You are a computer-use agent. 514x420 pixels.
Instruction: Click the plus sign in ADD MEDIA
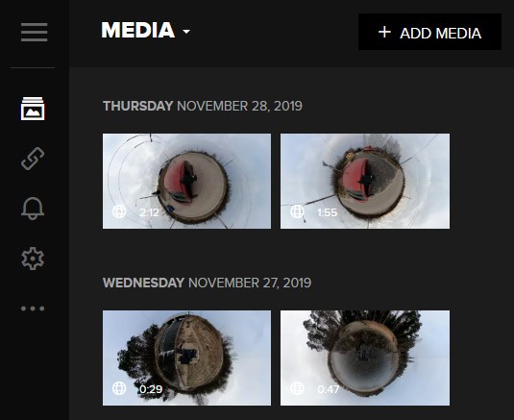tap(384, 32)
